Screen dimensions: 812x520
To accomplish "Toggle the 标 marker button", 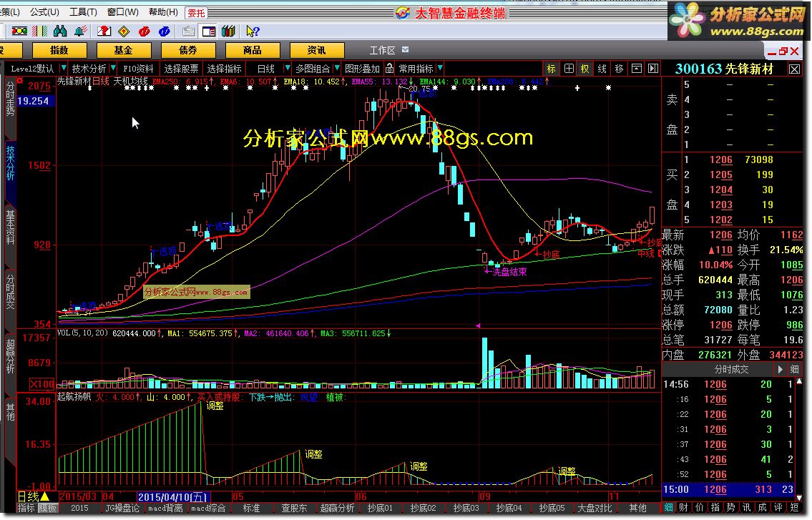I will tap(551, 69).
